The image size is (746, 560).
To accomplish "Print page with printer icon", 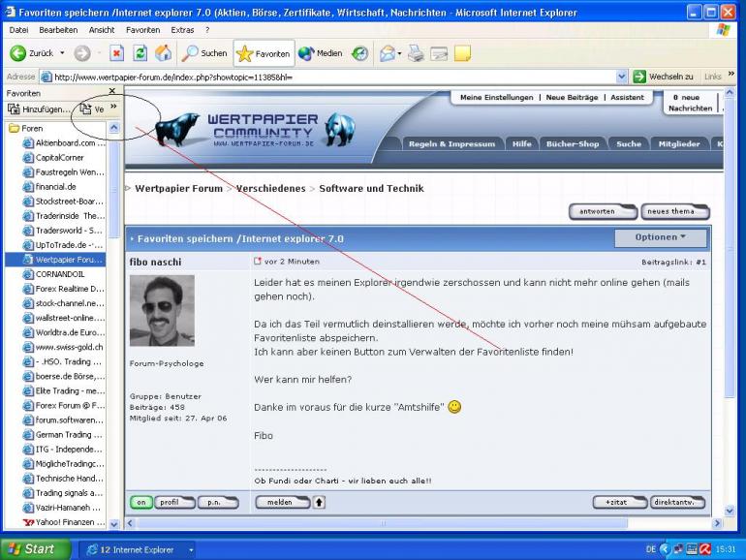I will coord(416,53).
